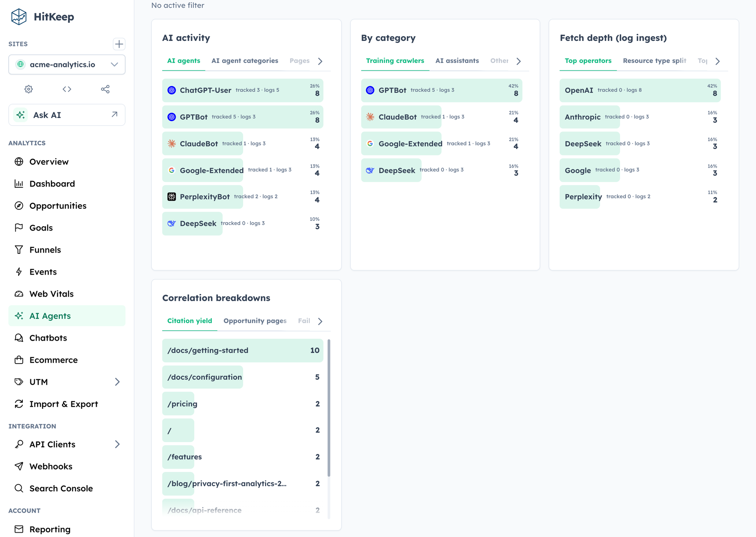
Task: Open Ask AI via the arrow icon
Action: click(115, 114)
